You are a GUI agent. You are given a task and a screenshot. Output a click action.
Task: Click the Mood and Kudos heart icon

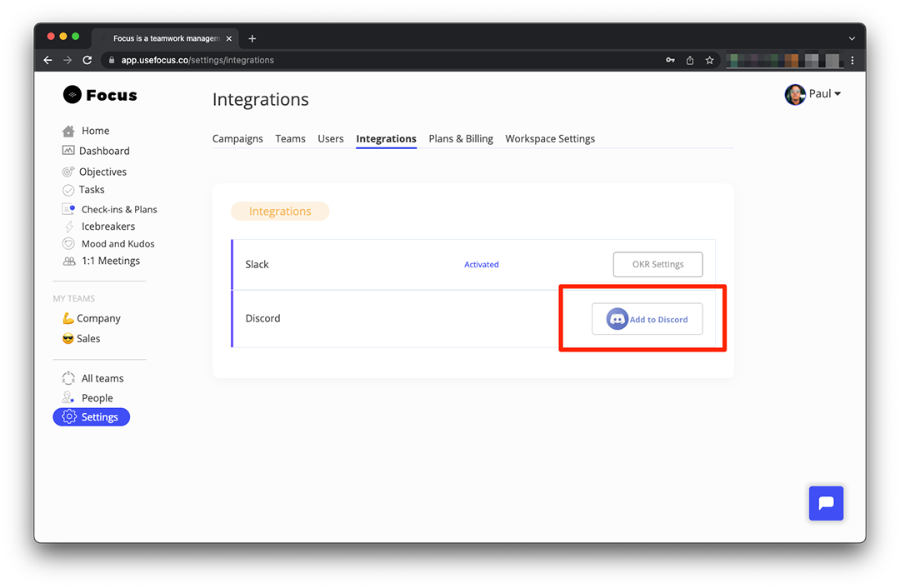68,243
